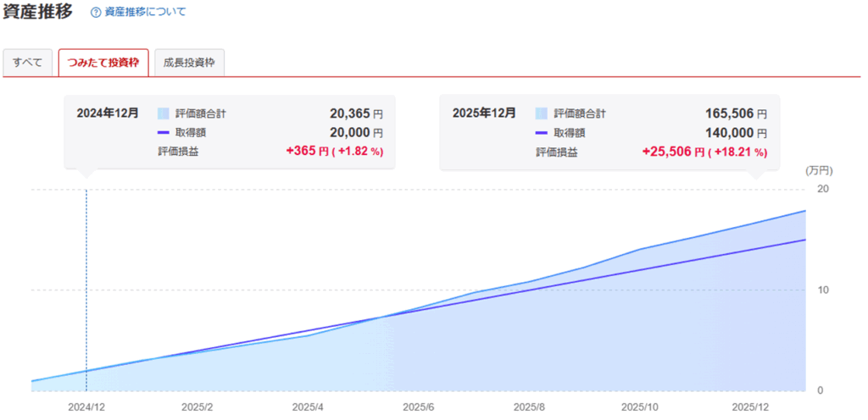
Task: Open the 成長投資枠 tab
Action: (189, 64)
